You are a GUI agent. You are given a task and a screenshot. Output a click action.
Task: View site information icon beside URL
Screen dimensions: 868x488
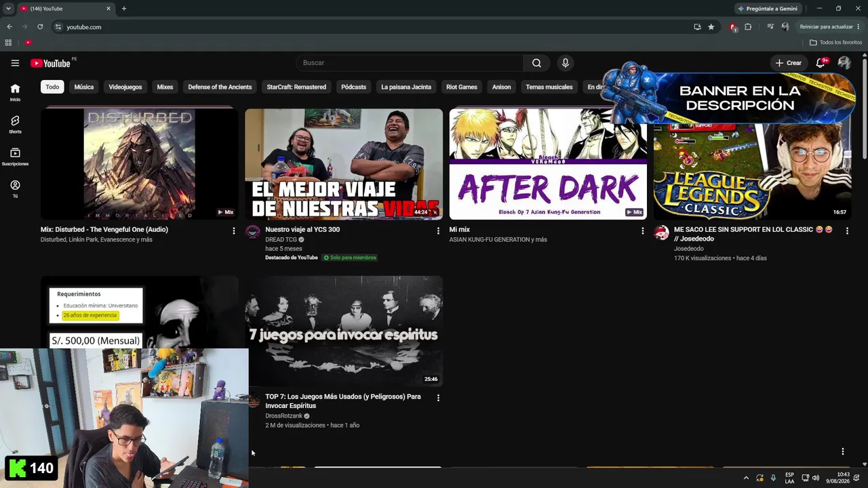tap(58, 27)
